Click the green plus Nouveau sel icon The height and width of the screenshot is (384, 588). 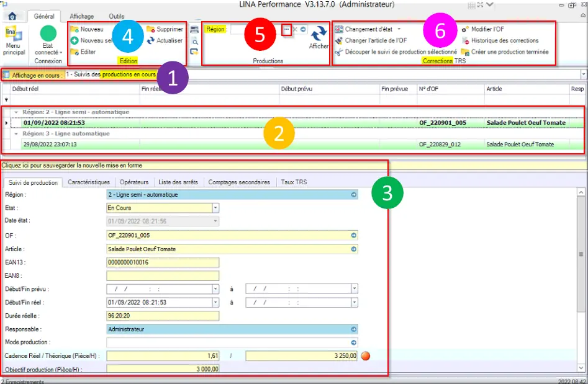click(75, 40)
